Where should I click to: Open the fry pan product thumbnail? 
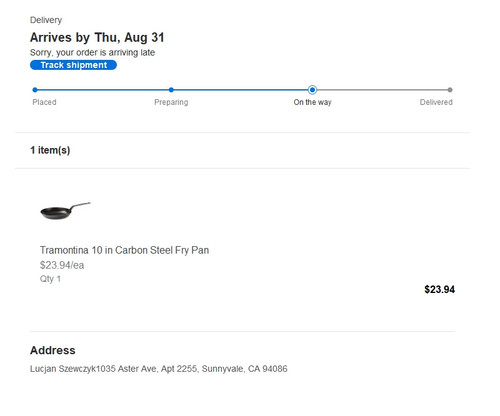click(65, 211)
